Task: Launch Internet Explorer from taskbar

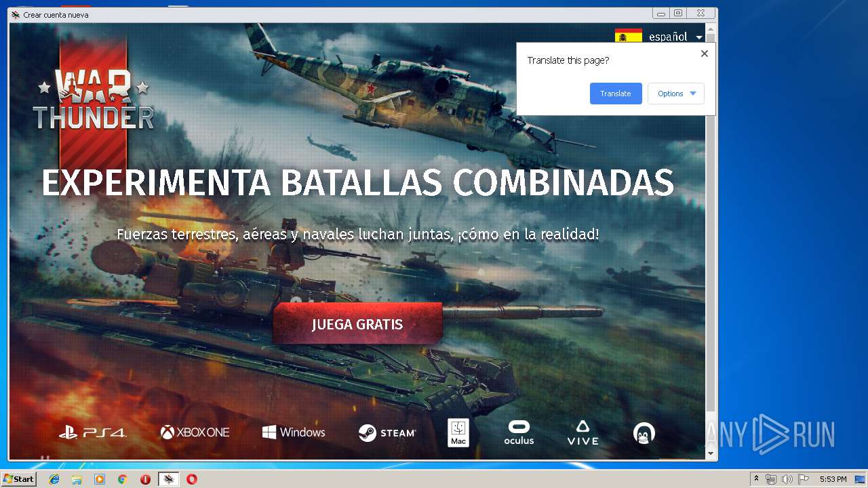Action: pyautogui.click(x=54, y=479)
